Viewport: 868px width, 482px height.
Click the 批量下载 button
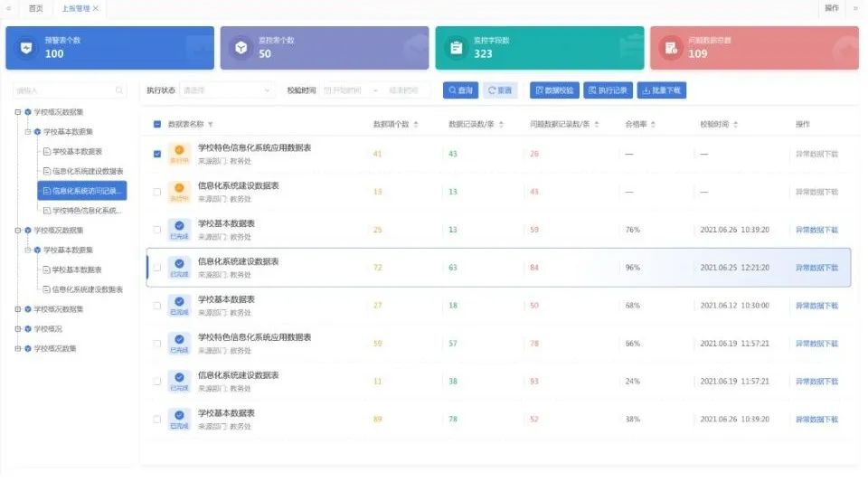tap(662, 90)
